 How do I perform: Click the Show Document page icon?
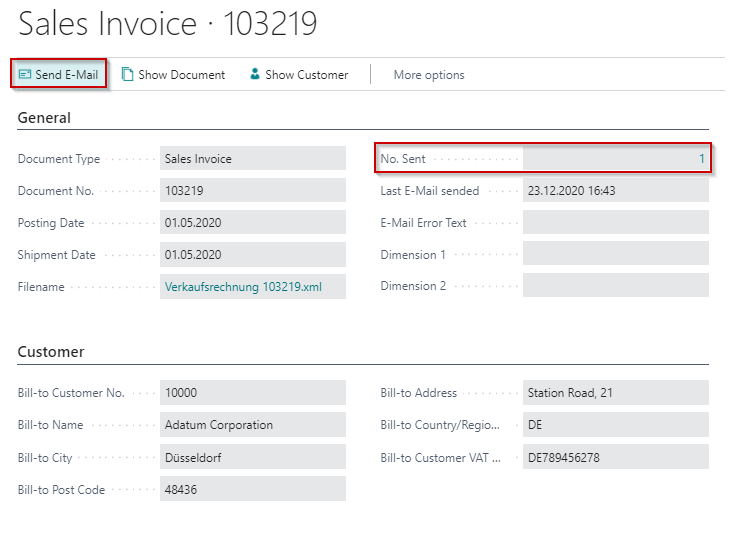click(x=127, y=75)
